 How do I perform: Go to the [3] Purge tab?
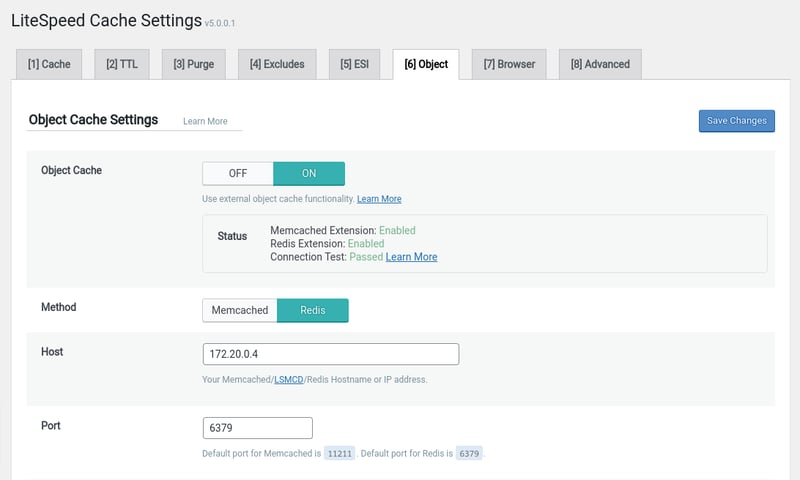(x=193, y=64)
